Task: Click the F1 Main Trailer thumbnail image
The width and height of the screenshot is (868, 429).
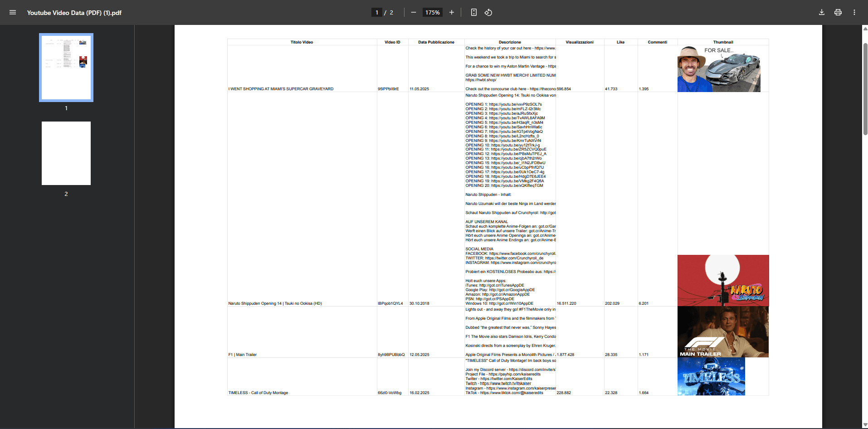Action: click(x=723, y=332)
